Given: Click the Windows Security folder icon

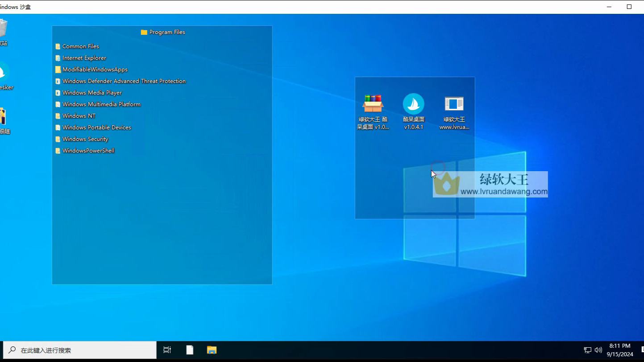Looking at the screenshot, I should (58, 139).
